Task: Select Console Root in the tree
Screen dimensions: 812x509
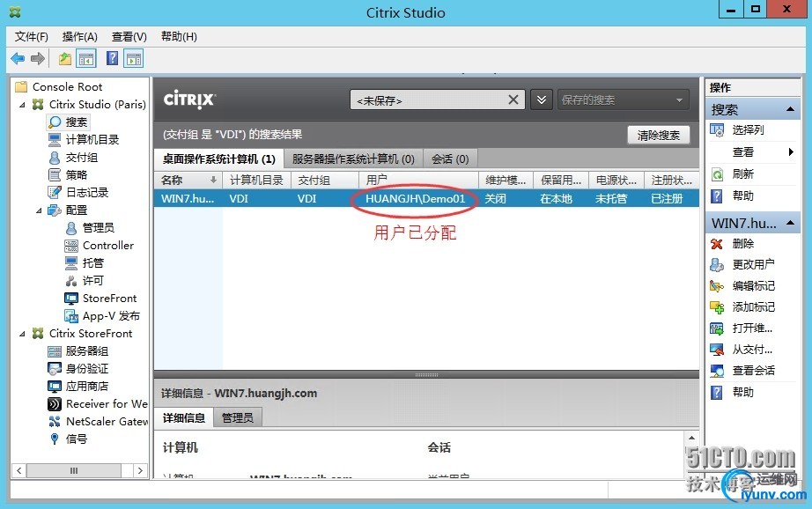Action: (x=67, y=87)
